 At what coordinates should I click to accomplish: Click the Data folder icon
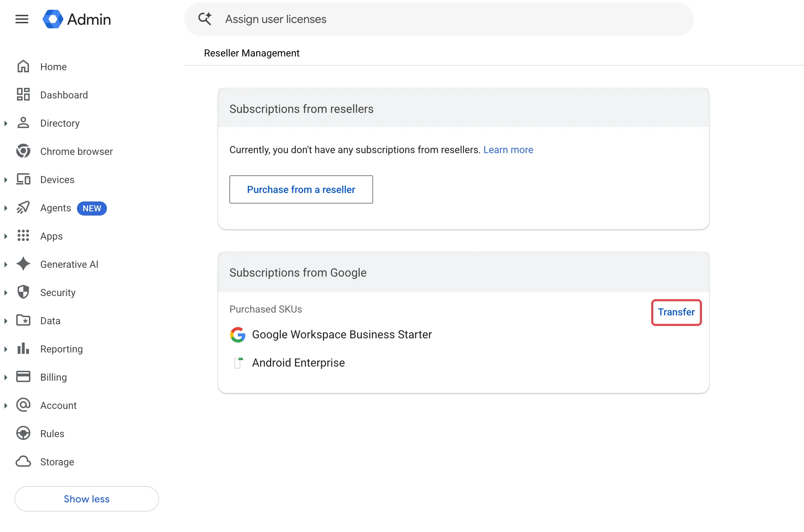[23, 320]
